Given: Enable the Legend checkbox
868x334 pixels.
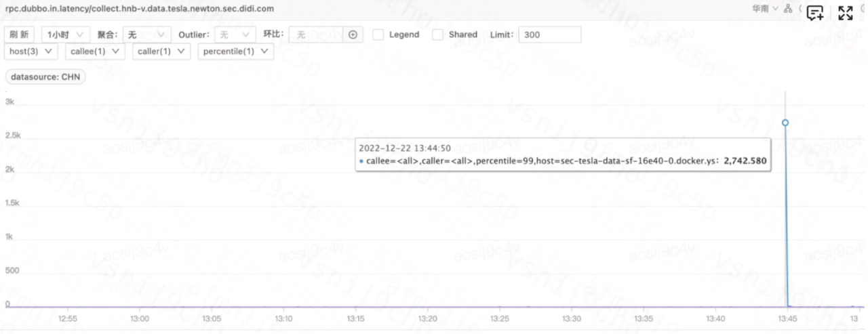Looking at the screenshot, I should [x=378, y=35].
